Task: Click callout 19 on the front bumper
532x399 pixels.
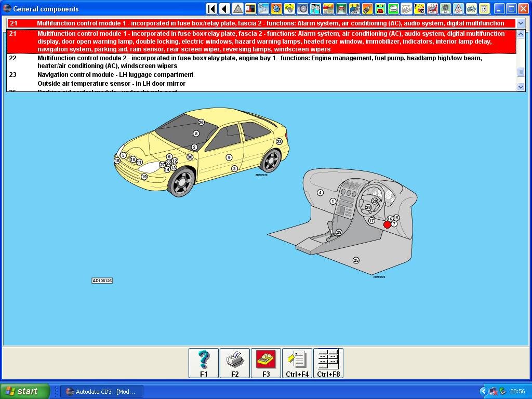Action: pyautogui.click(x=144, y=177)
